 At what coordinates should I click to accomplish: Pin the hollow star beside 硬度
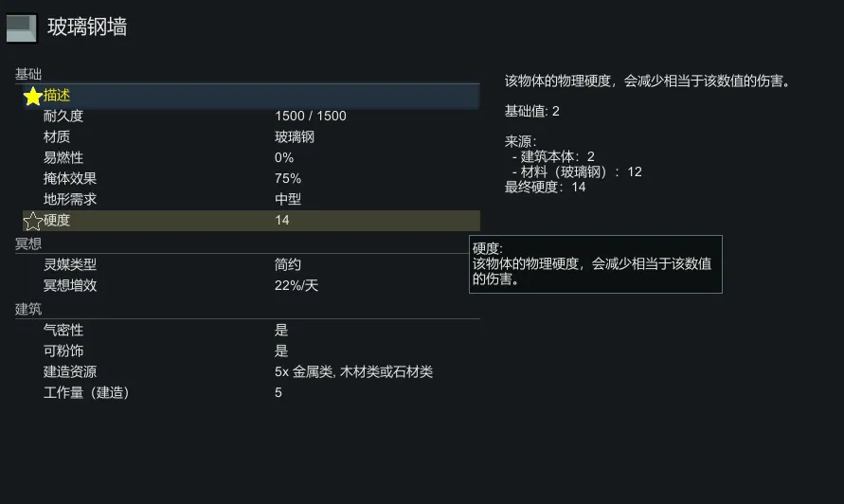[33, 221]
